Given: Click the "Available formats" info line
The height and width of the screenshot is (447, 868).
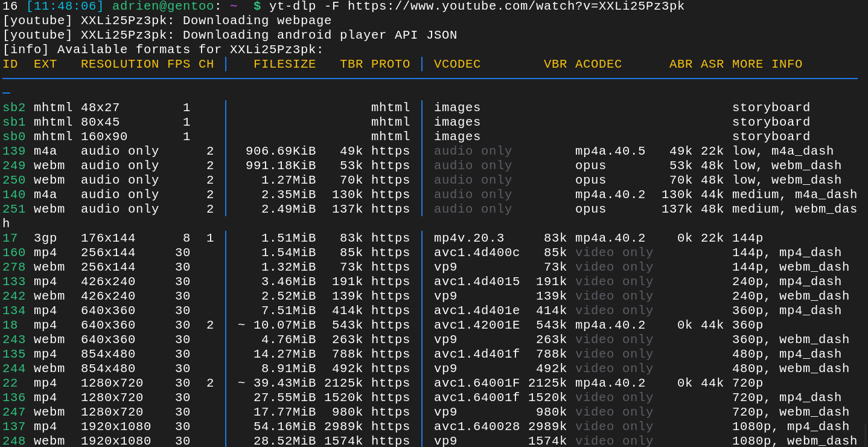Looking at the screenshot, I should [x=163, y=50].
